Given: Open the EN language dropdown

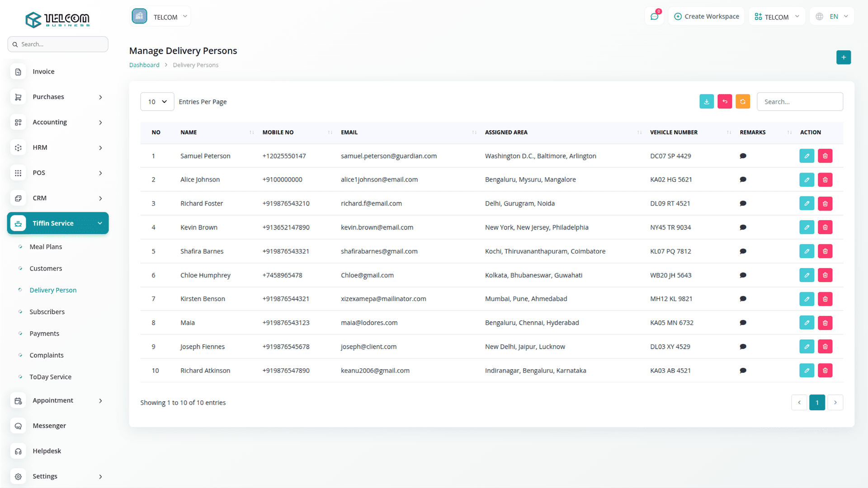Looking at the screenshot, I should 832,17.
